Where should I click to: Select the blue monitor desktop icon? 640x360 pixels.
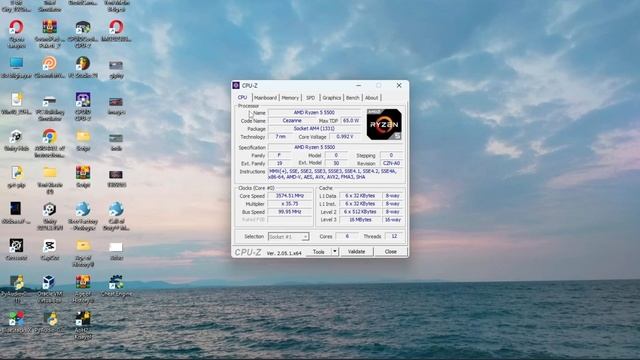pyautogui.click(x=16, y=63)
